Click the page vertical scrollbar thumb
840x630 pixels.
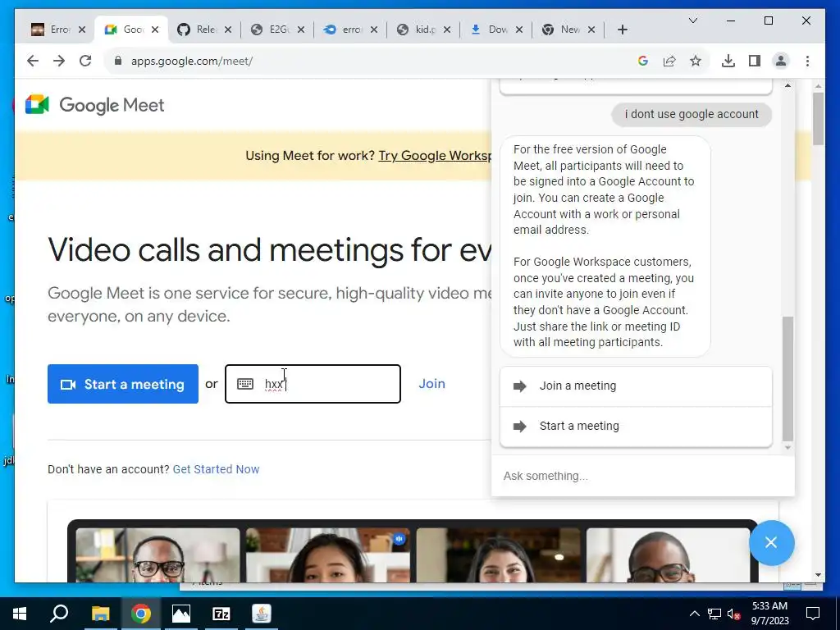point(818,119)
